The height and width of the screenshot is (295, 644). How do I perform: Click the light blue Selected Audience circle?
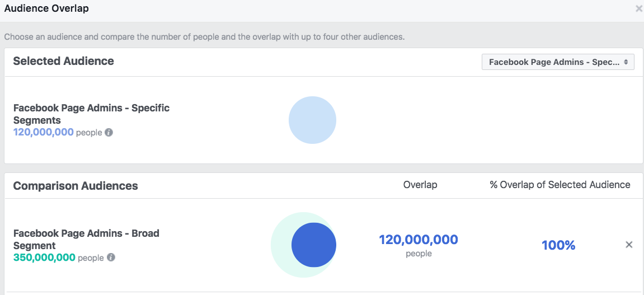313,120
